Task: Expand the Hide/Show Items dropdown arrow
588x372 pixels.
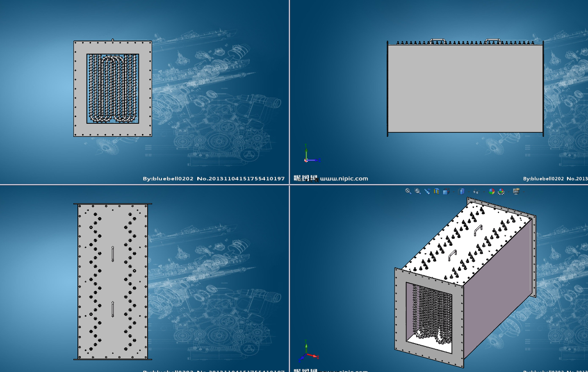Action: pos(484,192)
